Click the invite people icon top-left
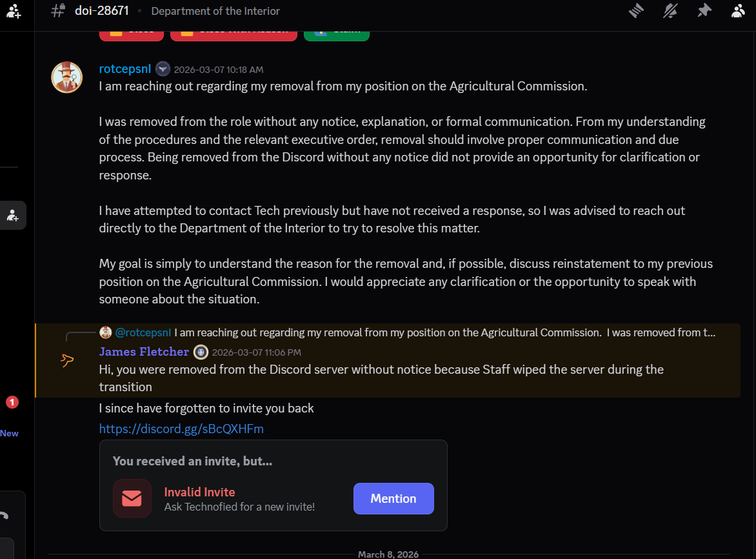 click(14, 10)
